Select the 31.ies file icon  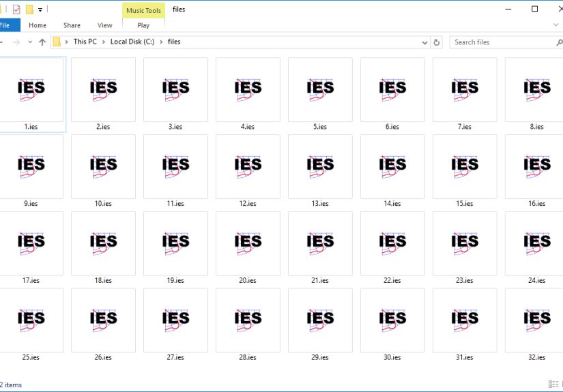click(x=465, y=320)
